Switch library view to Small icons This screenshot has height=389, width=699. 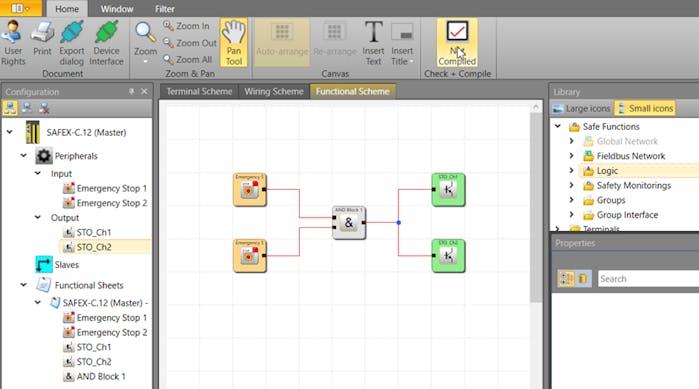point(645,108)
